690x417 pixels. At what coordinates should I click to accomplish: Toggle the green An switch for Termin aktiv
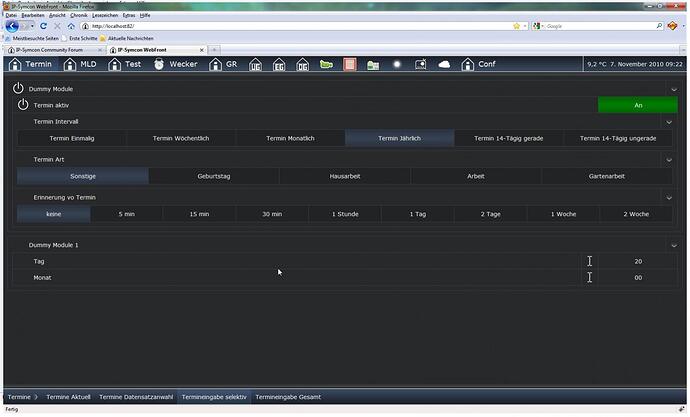(x=638, y=105)
